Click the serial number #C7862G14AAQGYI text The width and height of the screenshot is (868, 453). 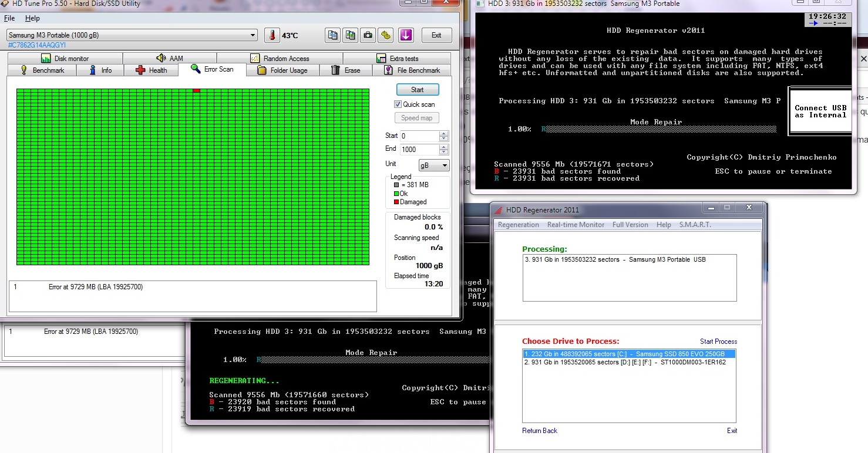point(36,45)
